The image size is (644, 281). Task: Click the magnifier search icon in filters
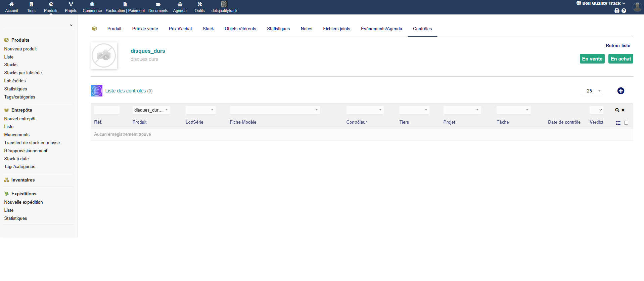[617, 110]
